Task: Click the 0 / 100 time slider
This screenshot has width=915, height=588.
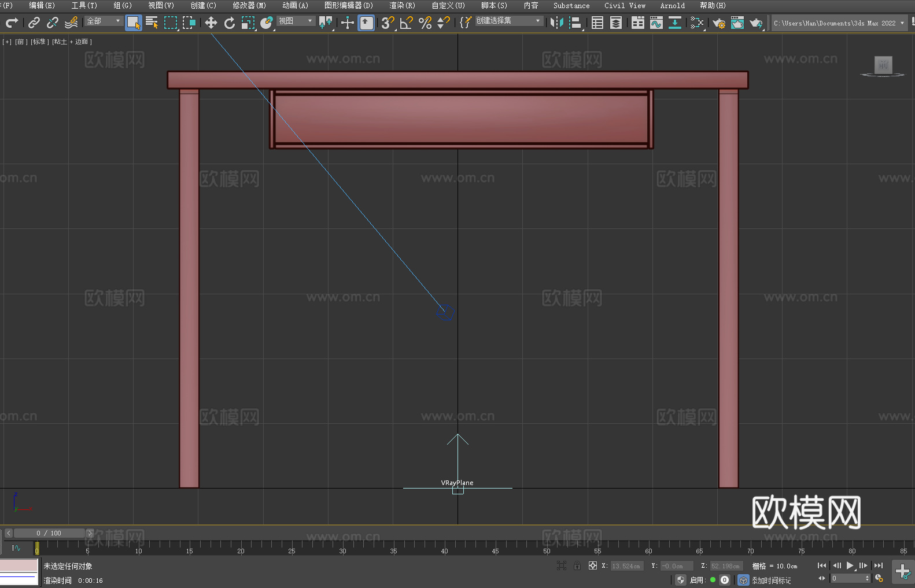Action: click(x=49, y=533)
